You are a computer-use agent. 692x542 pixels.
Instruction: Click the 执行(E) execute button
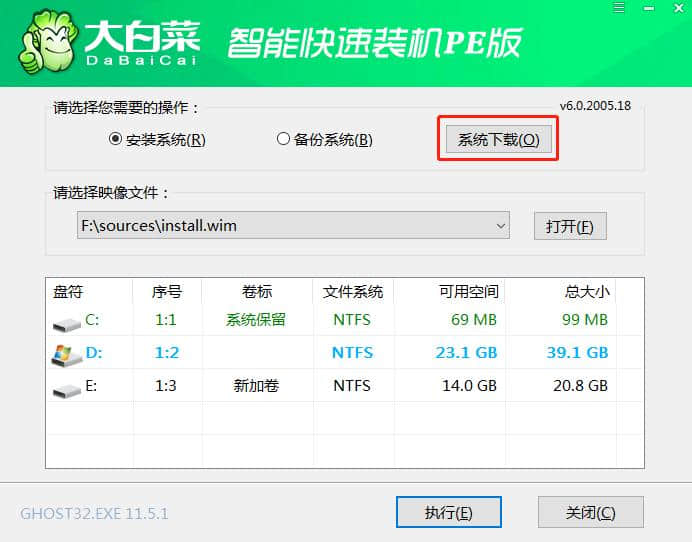pyautogui.click(x=449, y=512)
